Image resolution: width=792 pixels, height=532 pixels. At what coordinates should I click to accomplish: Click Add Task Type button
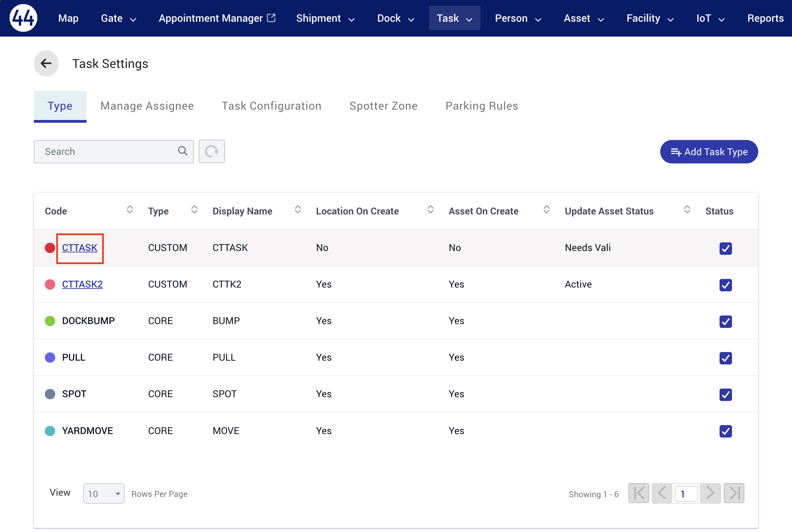tap(709, 152)
